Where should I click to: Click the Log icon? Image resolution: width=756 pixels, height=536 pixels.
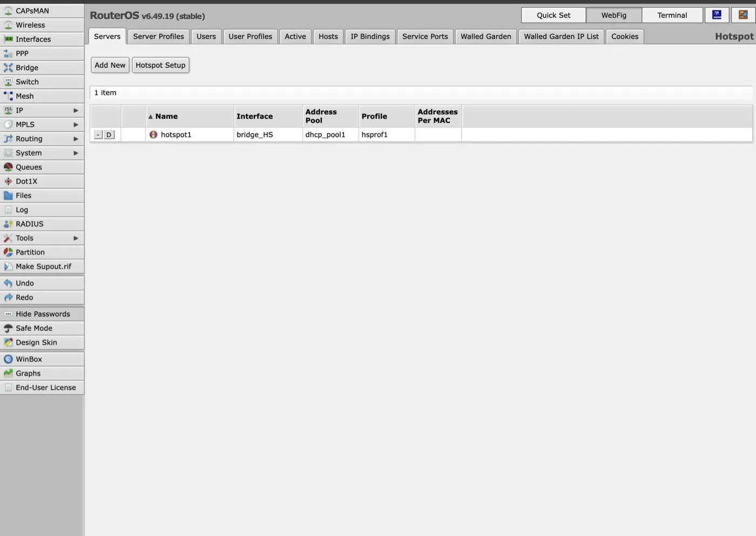[8, 210]
